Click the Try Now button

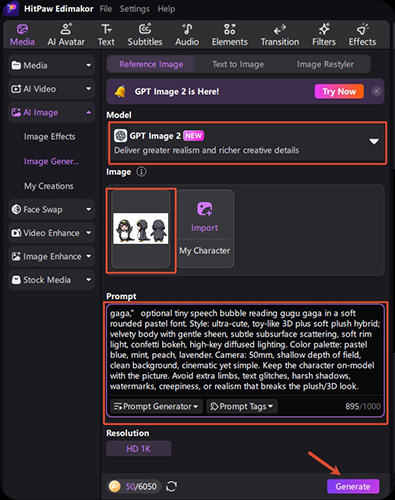pos(339,91)
